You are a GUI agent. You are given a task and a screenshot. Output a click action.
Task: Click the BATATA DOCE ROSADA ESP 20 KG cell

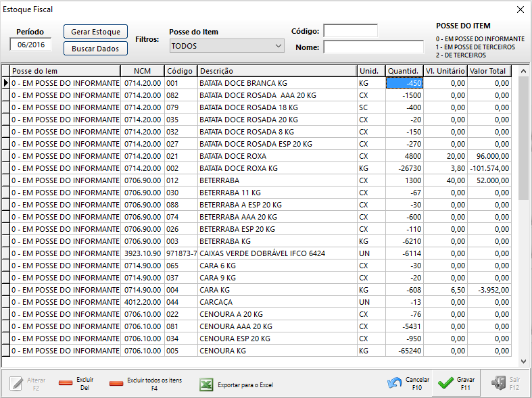(x=277, y=144)
